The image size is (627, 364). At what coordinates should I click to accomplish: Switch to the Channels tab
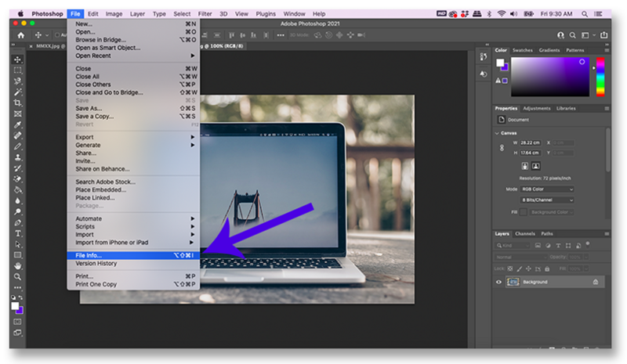coord(525,233)
